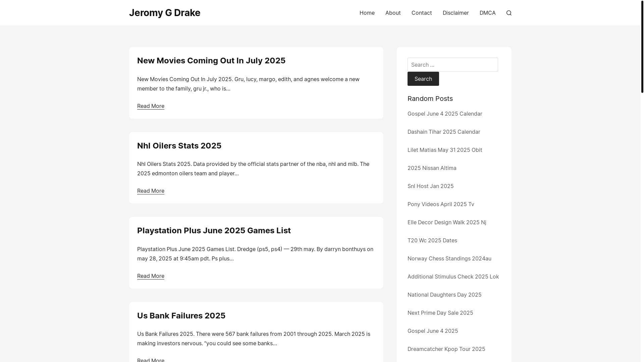The image size is (644, 362).
Task: Open the header search magnifier icon
Action: point(509,13)
